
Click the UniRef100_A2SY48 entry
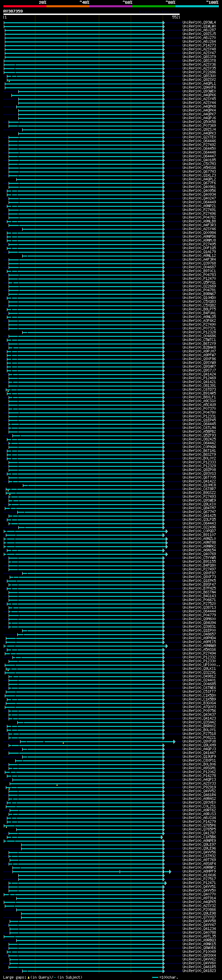click(x=199, y=49)
